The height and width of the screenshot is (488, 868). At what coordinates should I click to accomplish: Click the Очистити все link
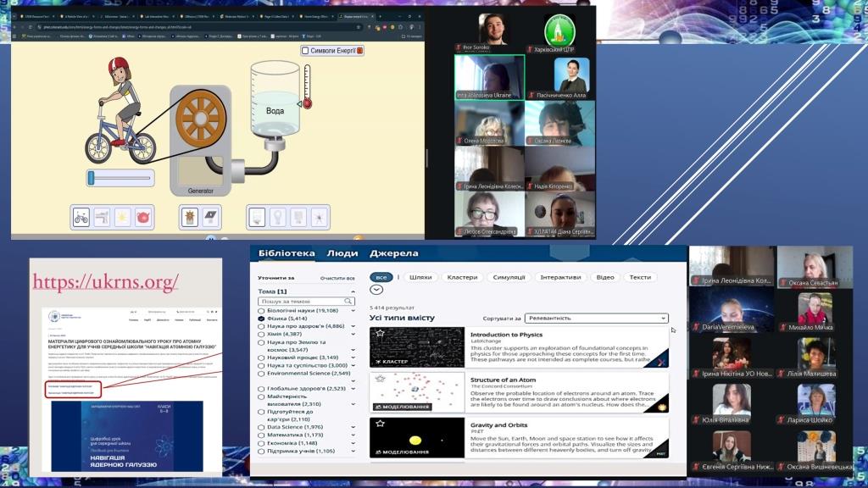tap(337, 278)
